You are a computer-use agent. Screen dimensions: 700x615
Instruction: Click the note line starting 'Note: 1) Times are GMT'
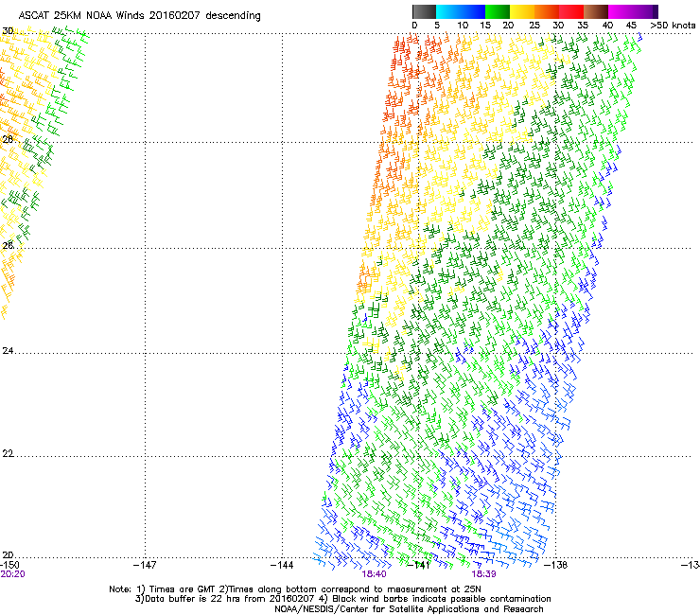tap(295, 589)
